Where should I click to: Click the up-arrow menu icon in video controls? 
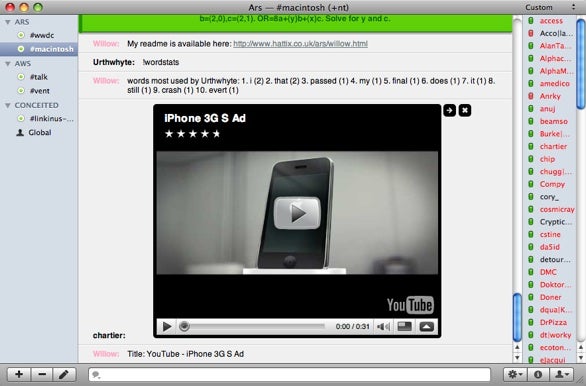[426, 327]
